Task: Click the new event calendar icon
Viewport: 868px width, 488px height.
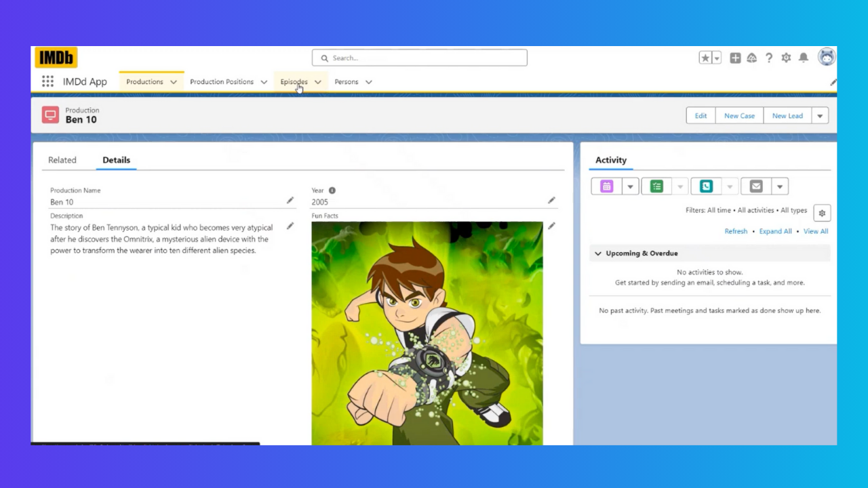Action: (x=607, y=186)
